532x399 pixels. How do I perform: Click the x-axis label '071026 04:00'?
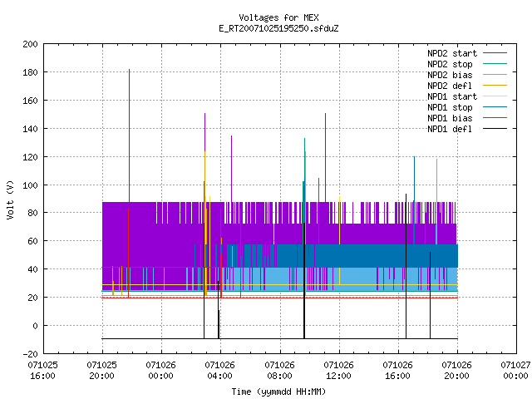pyautogui.click(x=219, y=371)
